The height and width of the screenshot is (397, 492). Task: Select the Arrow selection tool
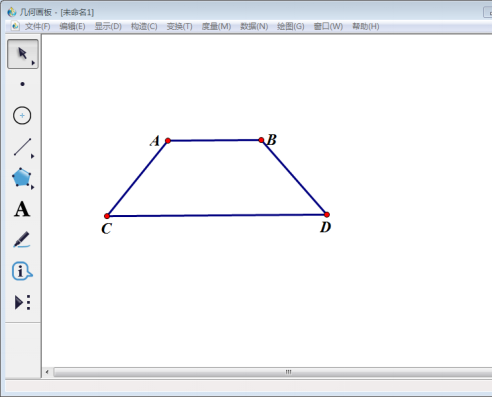coord(23,54)
